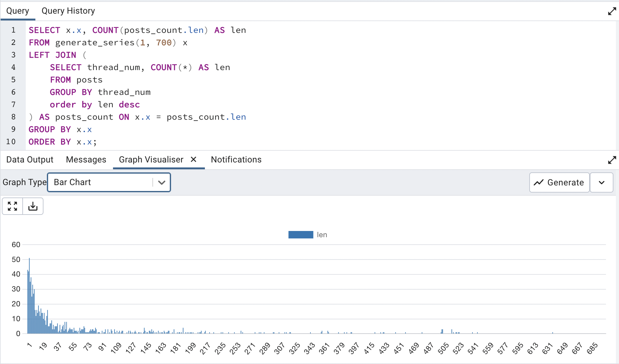The width and height of the screenshot is (619, 364).
Task: Close the Graph Visualiser tab
Action: tap(193, 159)
